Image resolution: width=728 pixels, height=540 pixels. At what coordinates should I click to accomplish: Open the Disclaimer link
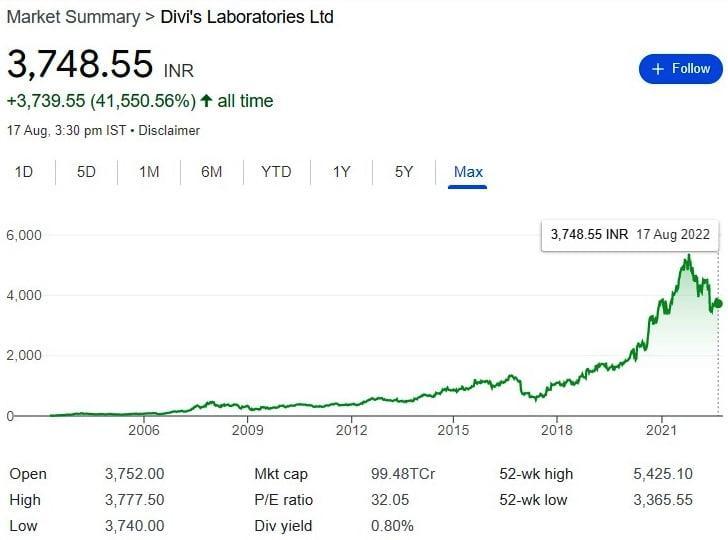[169, 131]
